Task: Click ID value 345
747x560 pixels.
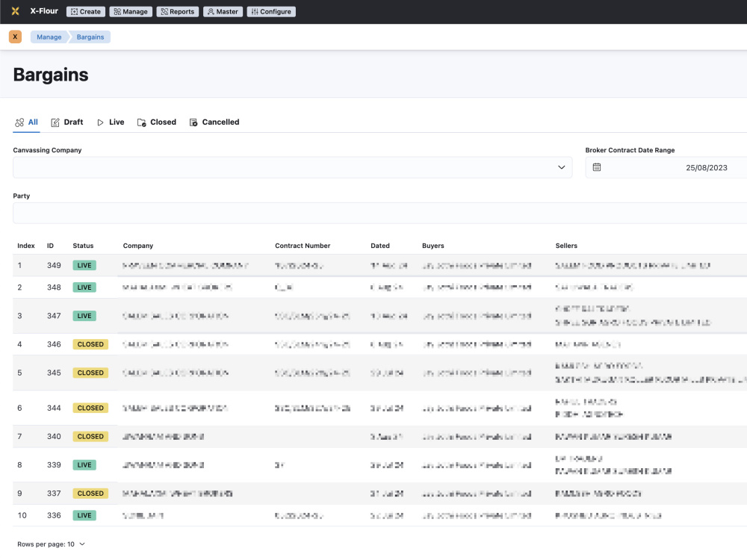Action: [54, 373]
